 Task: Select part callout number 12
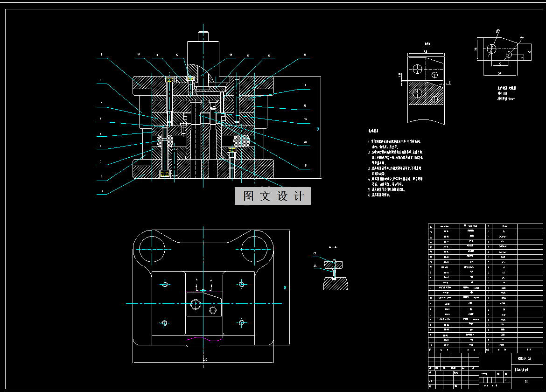(177, 55)
